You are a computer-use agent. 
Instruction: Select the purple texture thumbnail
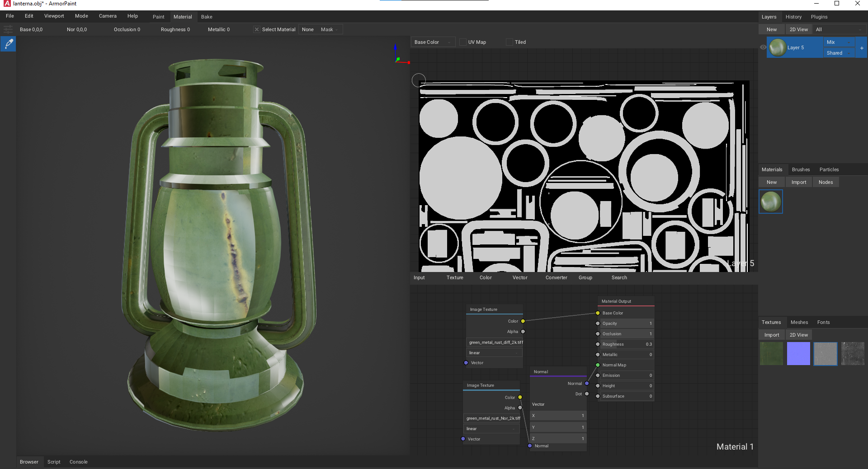click(x=798, y=354)
